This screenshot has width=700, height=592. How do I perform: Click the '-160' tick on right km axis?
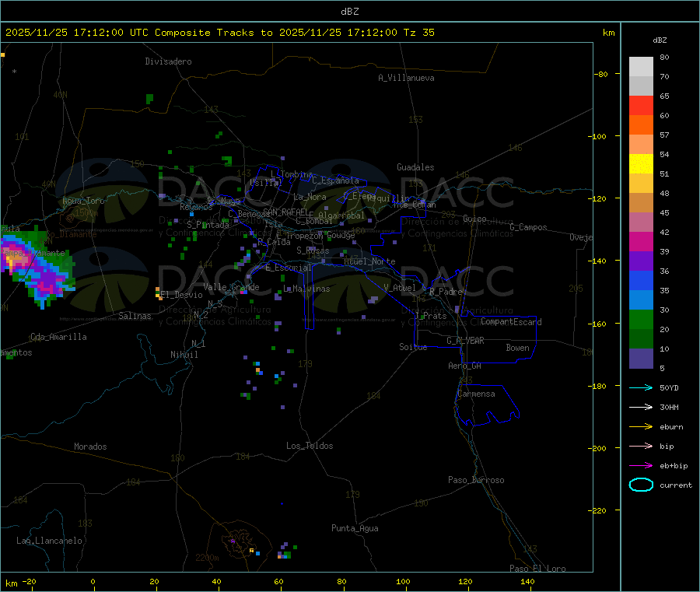599,324
